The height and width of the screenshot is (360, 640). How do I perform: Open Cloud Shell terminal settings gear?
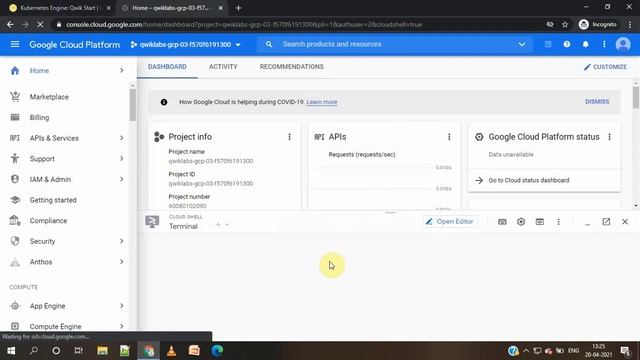pos(521,222)
